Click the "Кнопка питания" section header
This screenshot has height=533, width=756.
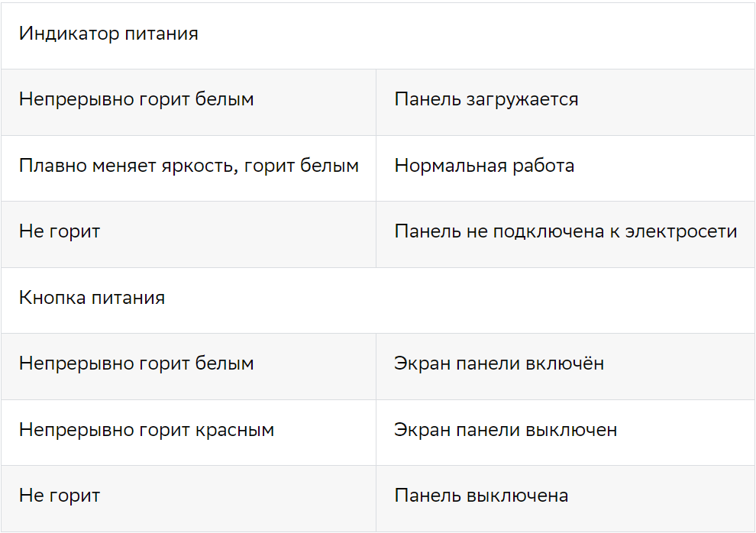pyautogui.click(x=92, y=299)
